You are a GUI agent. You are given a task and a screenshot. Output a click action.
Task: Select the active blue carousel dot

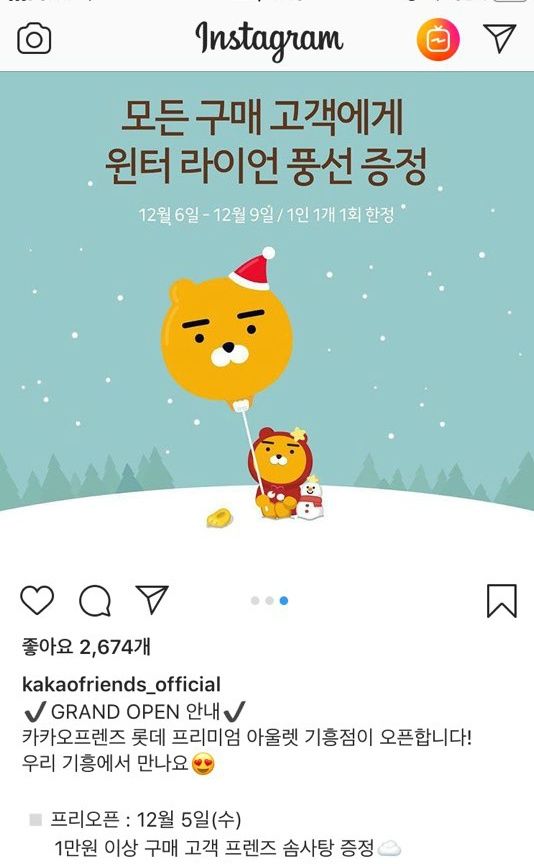(284, 601)
